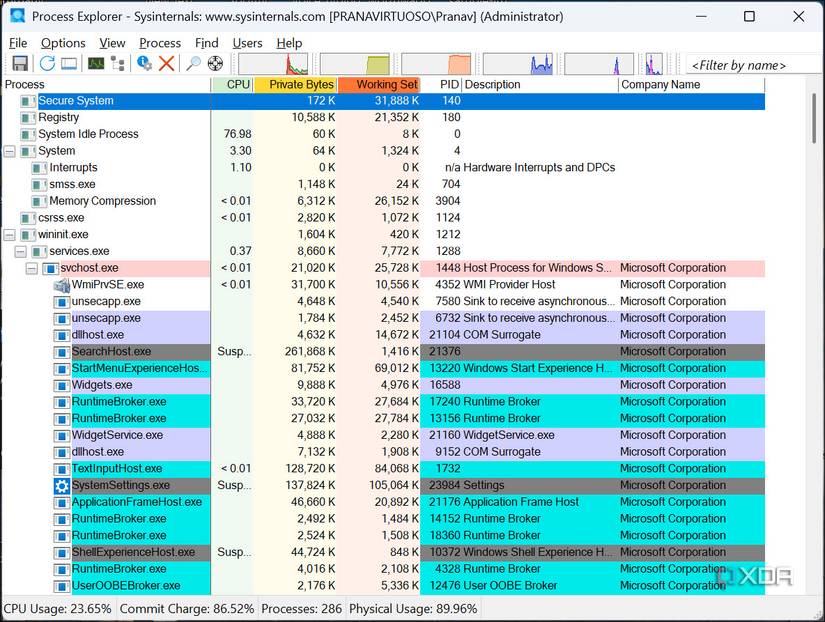Viewport: 825px width, 622px height.
Task: Toggle the process tree toolbar icon
Action: tap(118, 64)
